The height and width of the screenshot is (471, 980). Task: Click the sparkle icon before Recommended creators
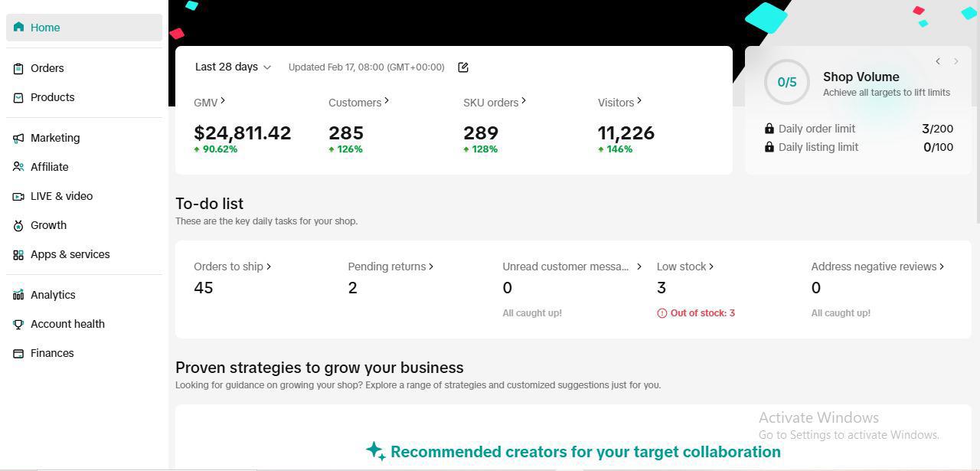(375, 450)
